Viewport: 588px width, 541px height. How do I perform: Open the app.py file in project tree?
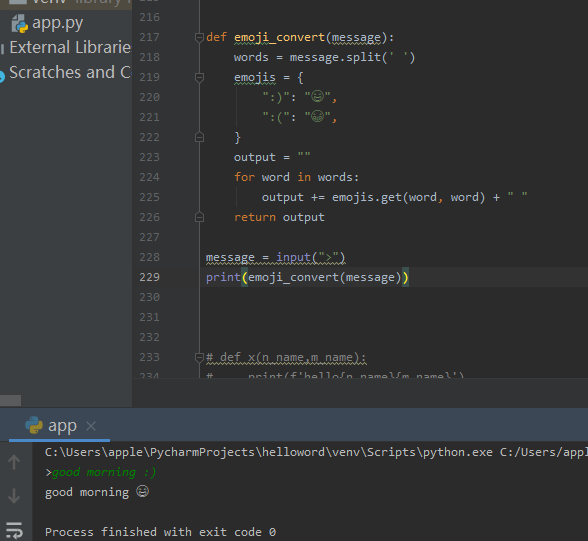tap(57, 23)
